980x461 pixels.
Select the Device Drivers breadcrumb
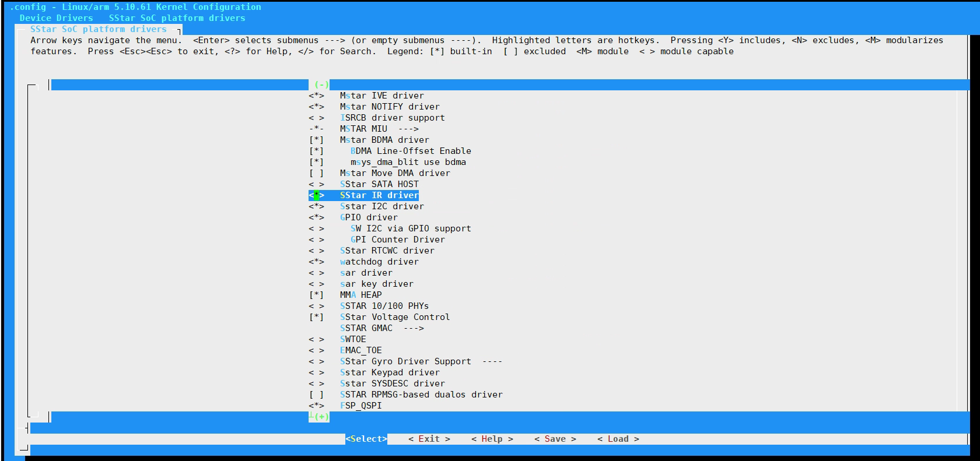click(56, 18)
